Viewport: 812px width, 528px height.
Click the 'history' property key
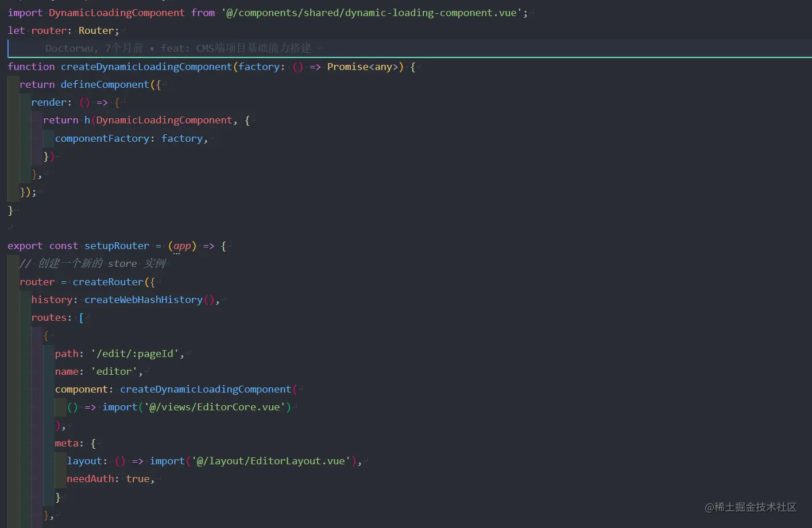(x=52, y=300)
